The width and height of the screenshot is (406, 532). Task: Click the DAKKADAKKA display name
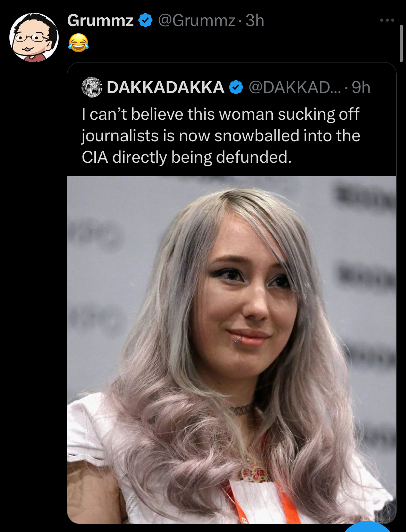pos(166,87)
